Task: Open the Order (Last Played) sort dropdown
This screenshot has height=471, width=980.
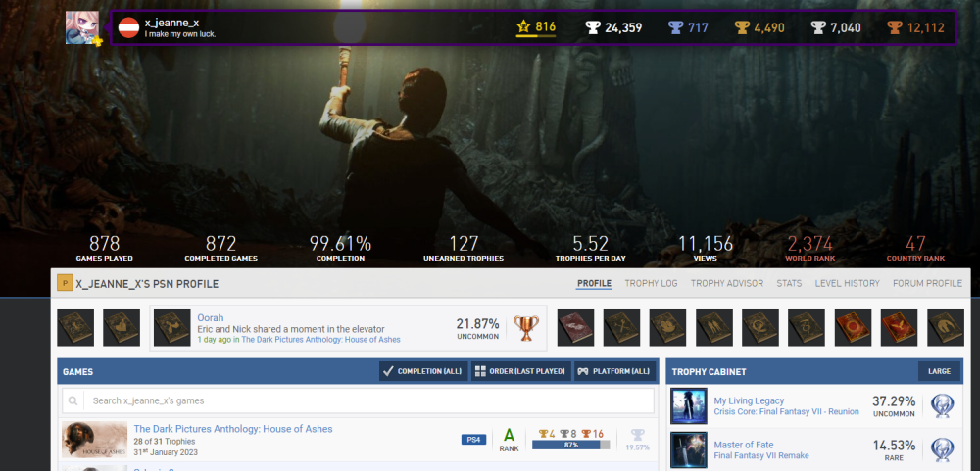Action: tap(520, 371)
